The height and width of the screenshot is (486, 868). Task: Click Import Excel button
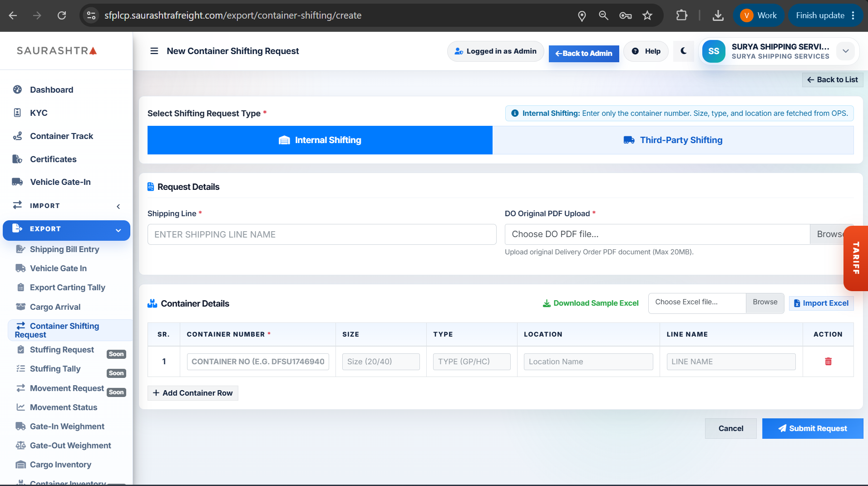coord(821,303)
